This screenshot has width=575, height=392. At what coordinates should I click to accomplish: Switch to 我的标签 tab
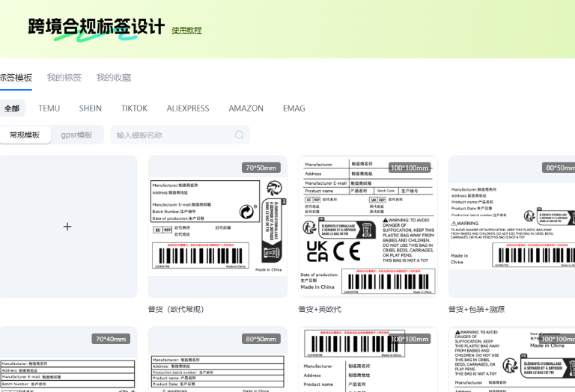(64, 78)
